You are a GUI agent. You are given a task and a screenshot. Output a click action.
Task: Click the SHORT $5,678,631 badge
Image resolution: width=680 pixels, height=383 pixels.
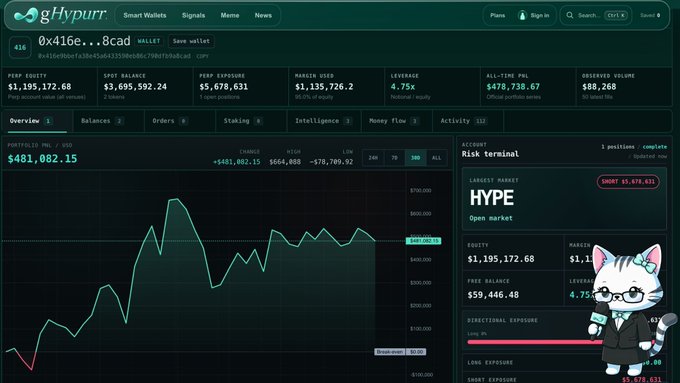628,181
